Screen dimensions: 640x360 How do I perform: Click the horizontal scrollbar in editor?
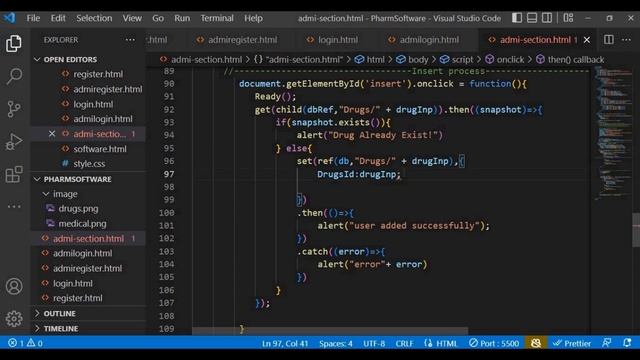click(330, 330)
